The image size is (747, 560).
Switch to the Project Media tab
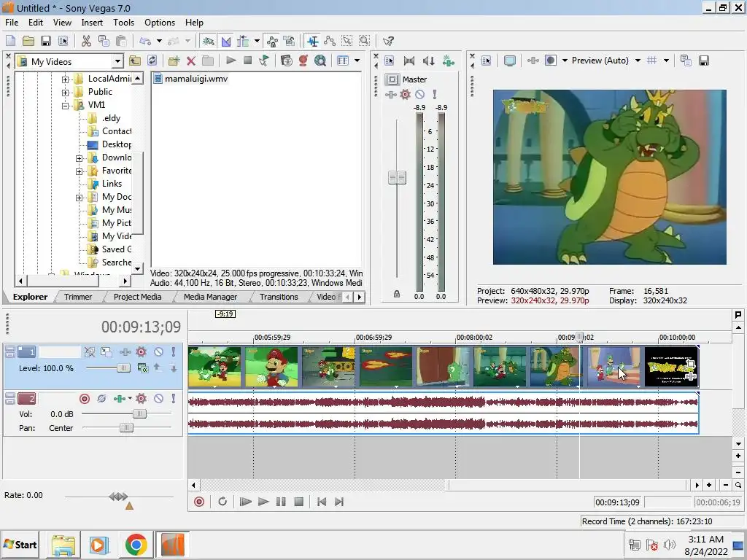coord(137,297)
